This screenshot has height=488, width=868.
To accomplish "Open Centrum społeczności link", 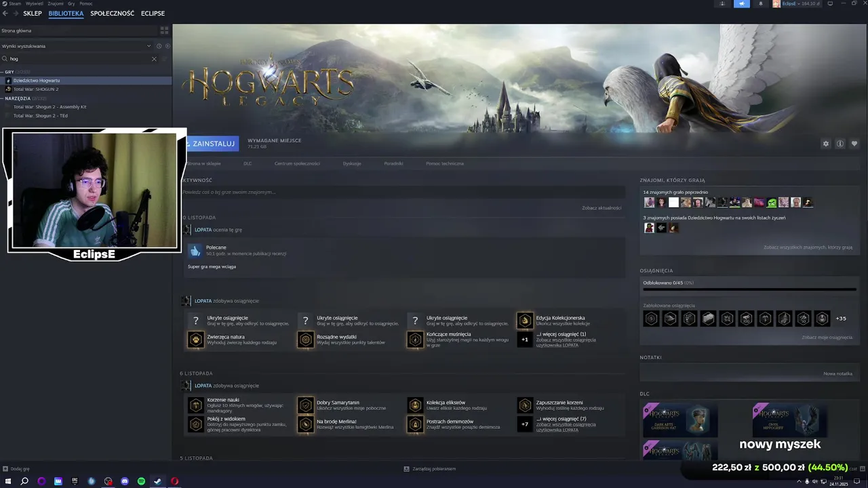I will (x=297, y=163).
